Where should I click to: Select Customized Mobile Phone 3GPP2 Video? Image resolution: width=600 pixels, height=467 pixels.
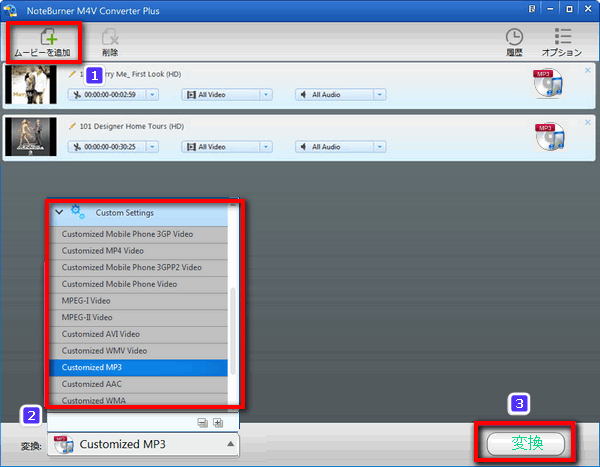[139, 267]
